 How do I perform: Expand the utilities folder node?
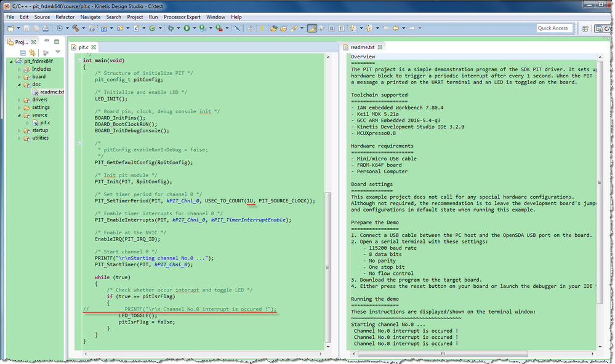coord(19,138)
